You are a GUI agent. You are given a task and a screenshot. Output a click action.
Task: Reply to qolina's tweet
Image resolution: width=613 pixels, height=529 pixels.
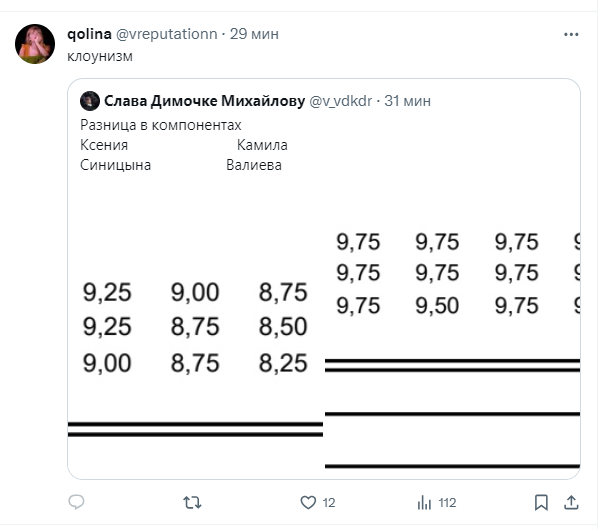[78, 501]
